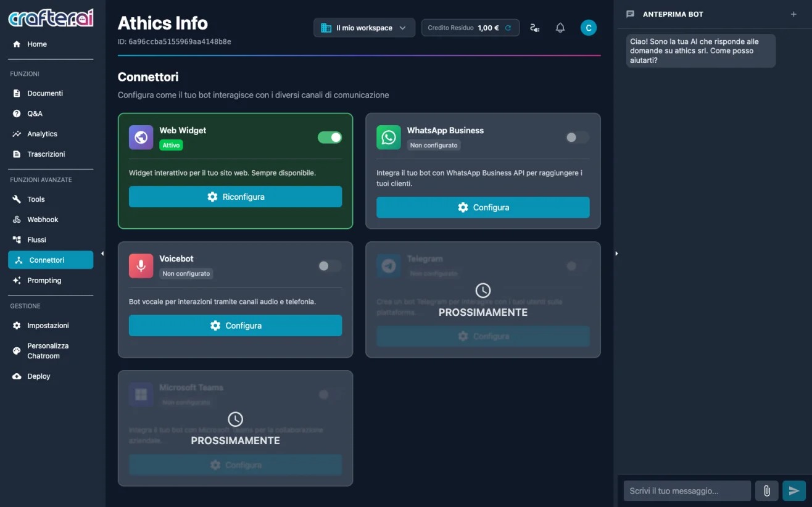
Task: Send the message with arrow button
Action: 794,491
